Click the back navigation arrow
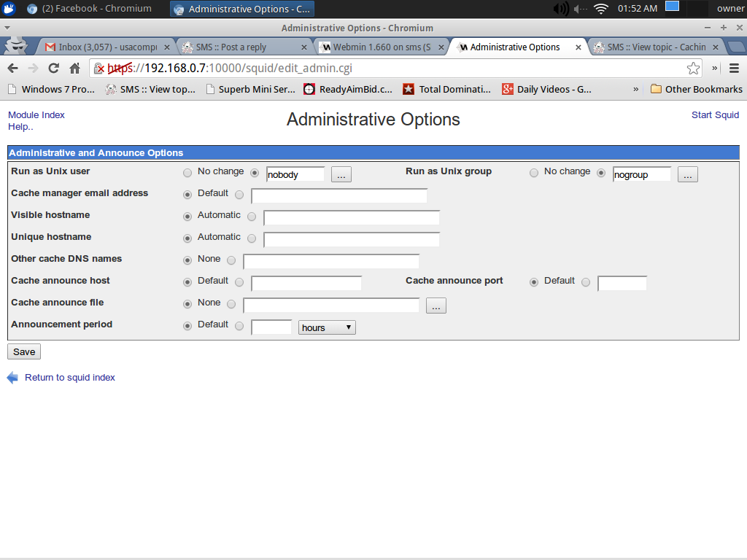The width and height of the screenshot is (747, 560). [x=12, y=68]
